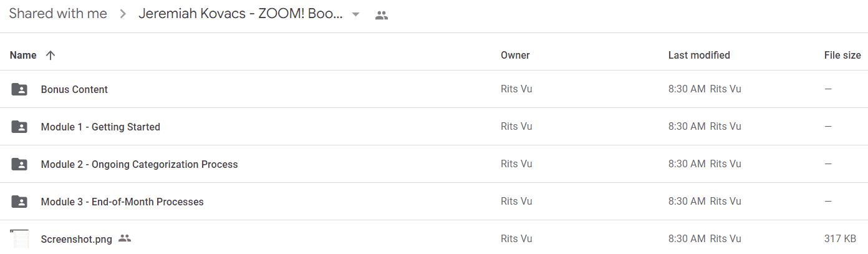
Task: Select Module 1 - Getting Started folder
Action: [x=434, y=127]
